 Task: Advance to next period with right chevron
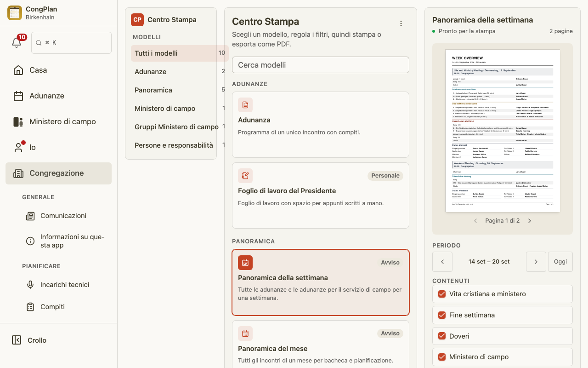(x=536, y=262)
